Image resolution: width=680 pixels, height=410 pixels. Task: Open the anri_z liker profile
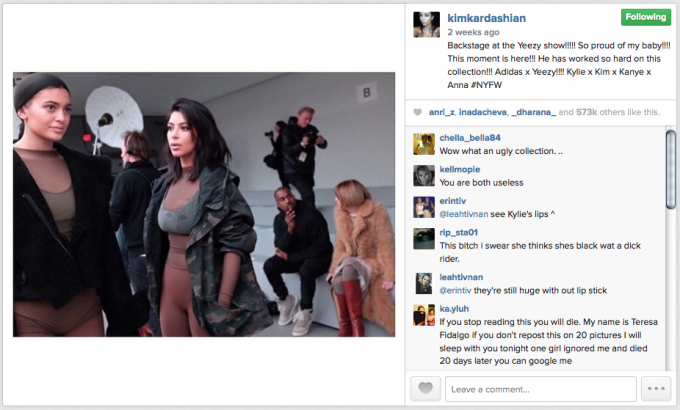point(441,112)
